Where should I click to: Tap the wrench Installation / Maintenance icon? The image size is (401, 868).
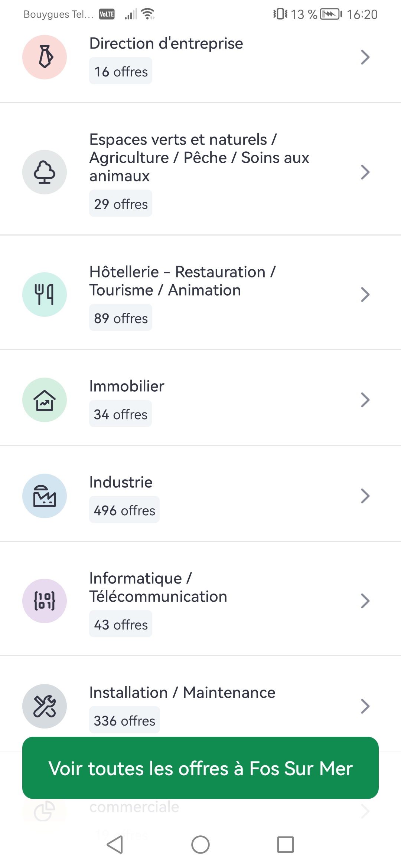tap(45, 706)
